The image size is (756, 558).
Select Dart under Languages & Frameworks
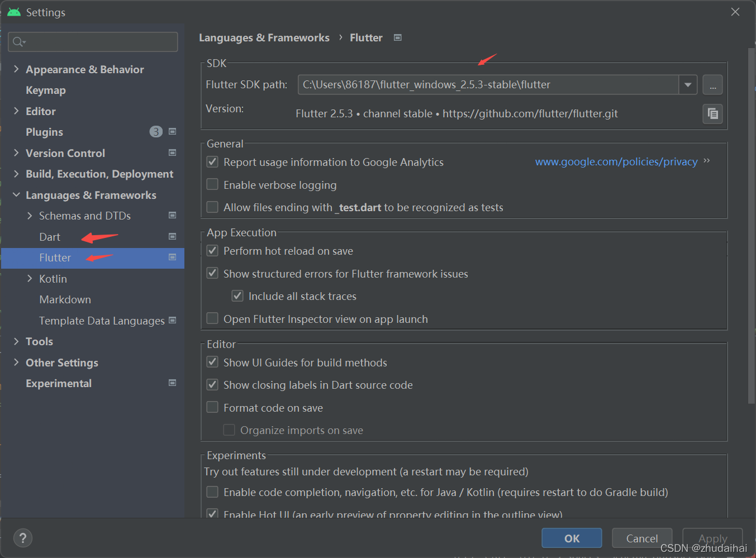point(50,237)
